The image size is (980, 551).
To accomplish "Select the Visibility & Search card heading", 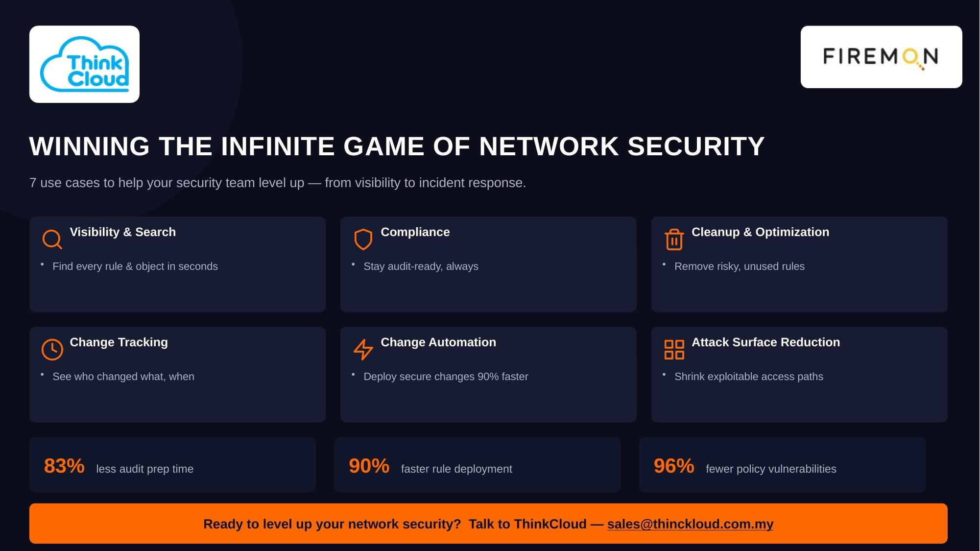I will 123,232.
